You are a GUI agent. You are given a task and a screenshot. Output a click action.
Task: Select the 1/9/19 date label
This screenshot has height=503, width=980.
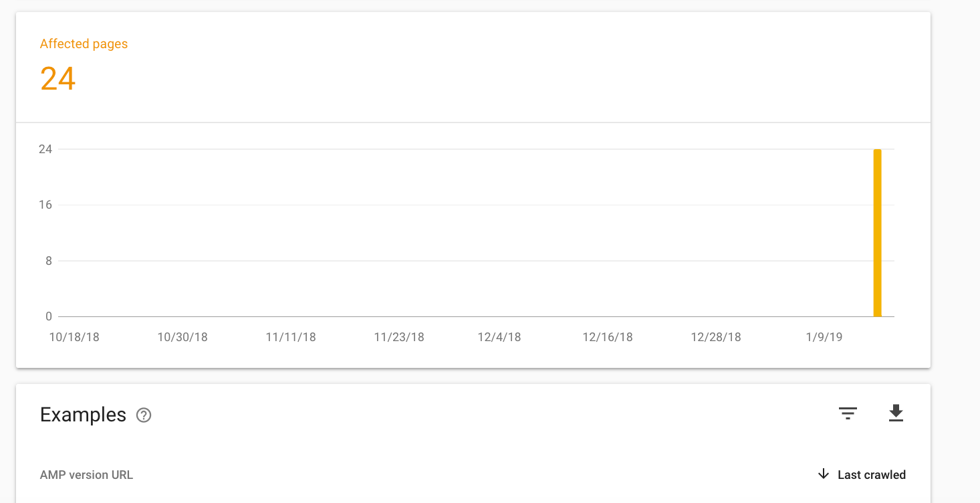coord(824,337)
